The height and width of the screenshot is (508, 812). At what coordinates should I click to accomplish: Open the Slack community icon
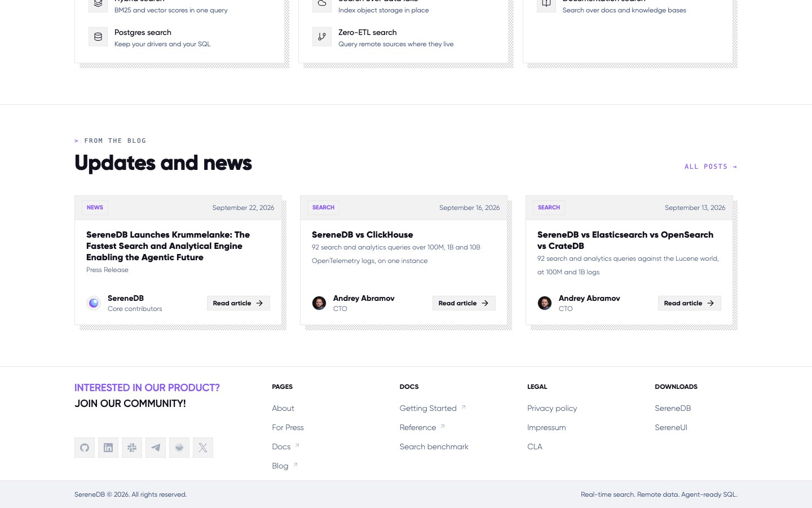(x=132, y=448)
